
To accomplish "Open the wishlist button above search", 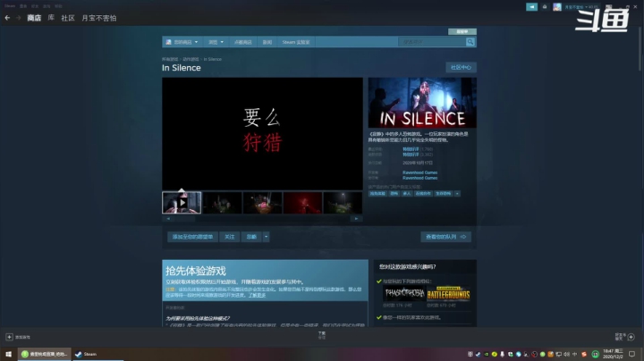I will [x=462, y=31].
